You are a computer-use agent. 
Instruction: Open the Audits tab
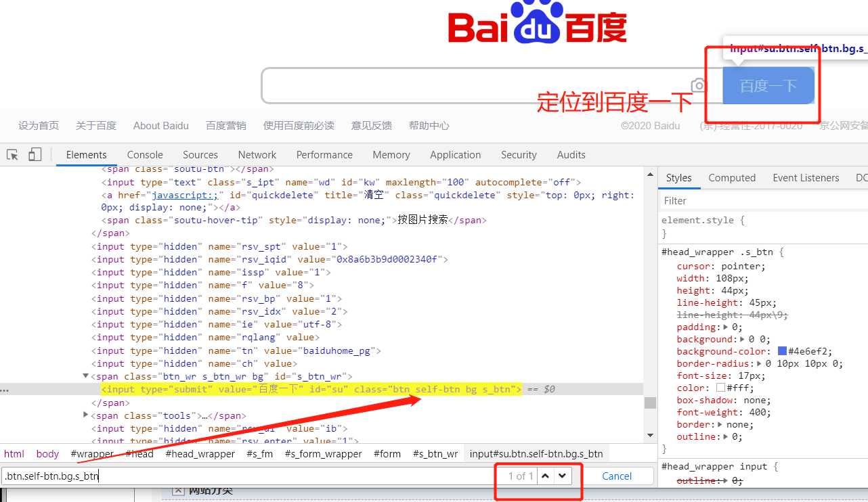(x=571, y=155)
